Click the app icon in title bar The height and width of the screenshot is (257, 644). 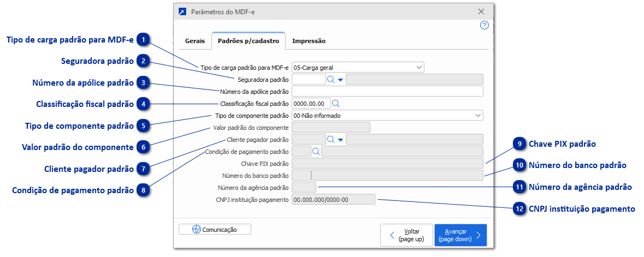tap(182, 11)
